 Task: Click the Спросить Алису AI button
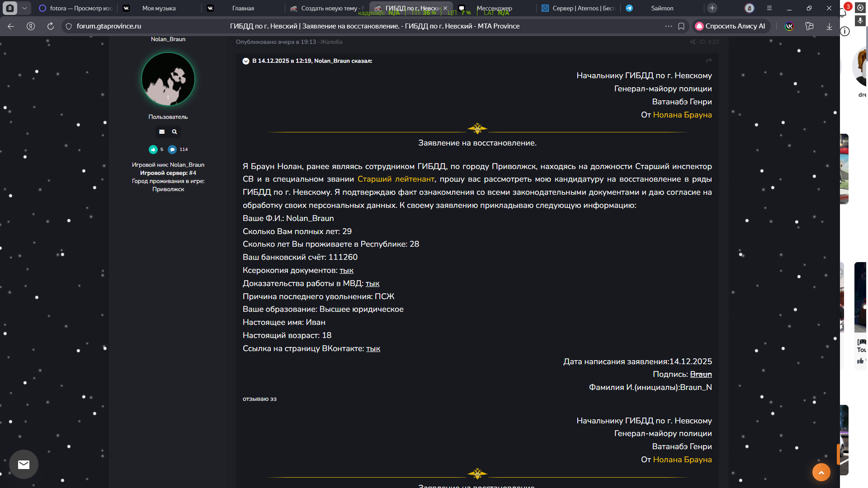click(731, 26)
